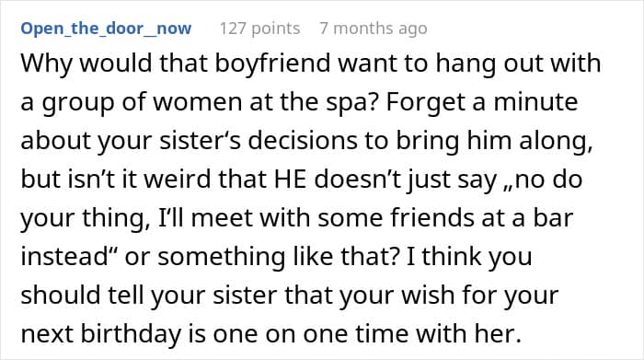Image resolution: width=644 pixels, height=360 pixels.
Task: Click the phrase Forget a minute
Action: [482, 102]
